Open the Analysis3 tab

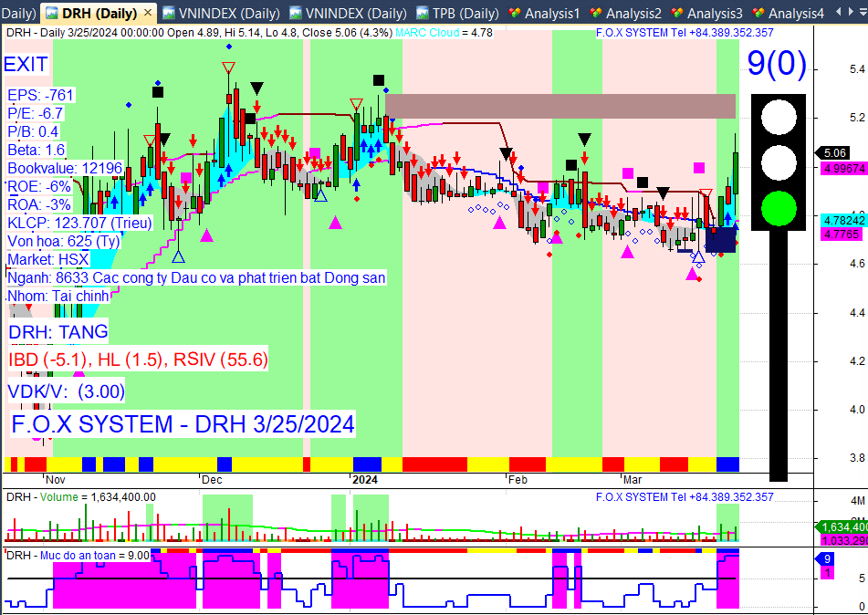pos(707,13)
